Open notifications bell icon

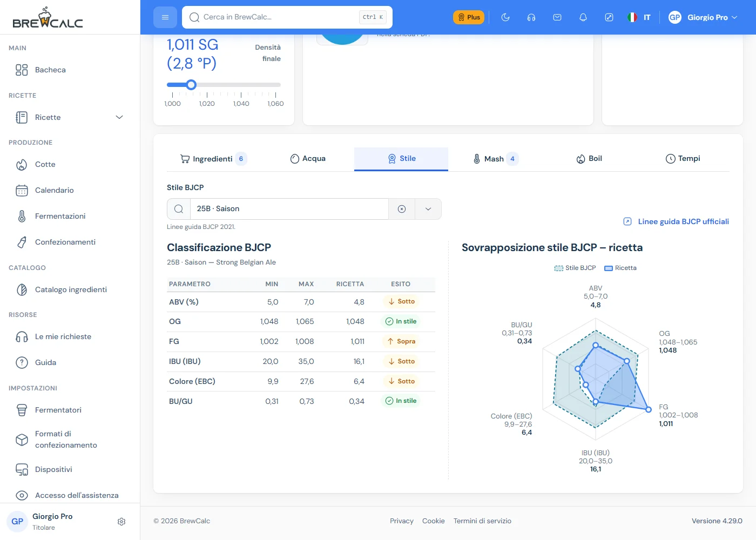pyautogui.click(x=583, y=17)
